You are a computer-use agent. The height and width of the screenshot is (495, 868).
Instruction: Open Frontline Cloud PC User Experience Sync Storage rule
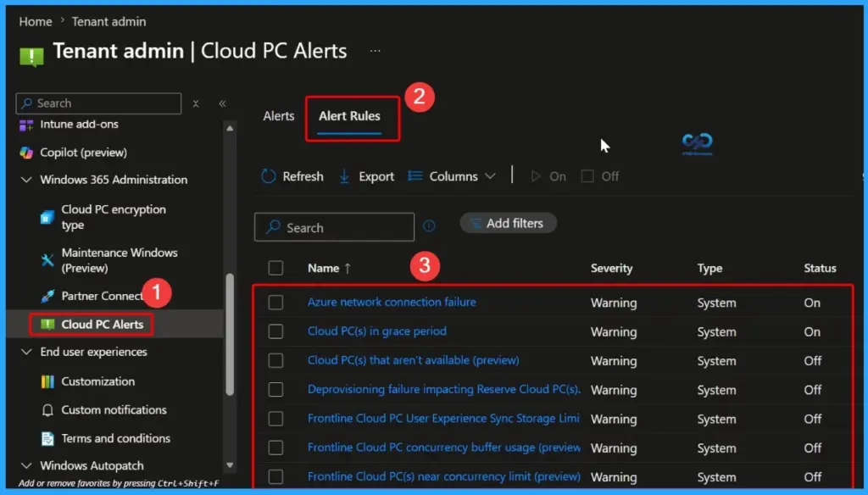pos(443,419)
